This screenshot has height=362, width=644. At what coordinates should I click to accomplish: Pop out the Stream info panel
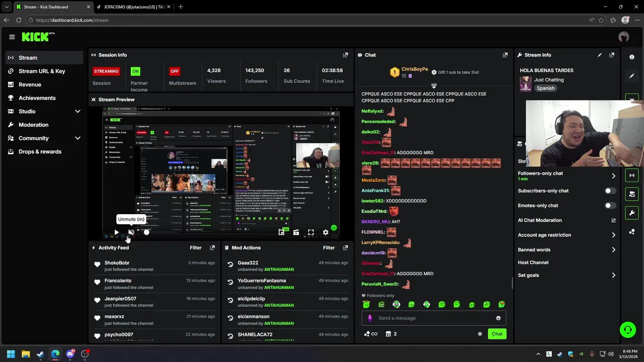pyautogui.click(x=612, y=55)
